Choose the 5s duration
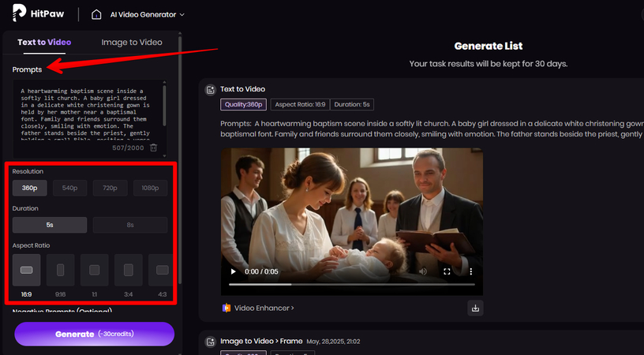The image size is (644, 355). point(50,225)
